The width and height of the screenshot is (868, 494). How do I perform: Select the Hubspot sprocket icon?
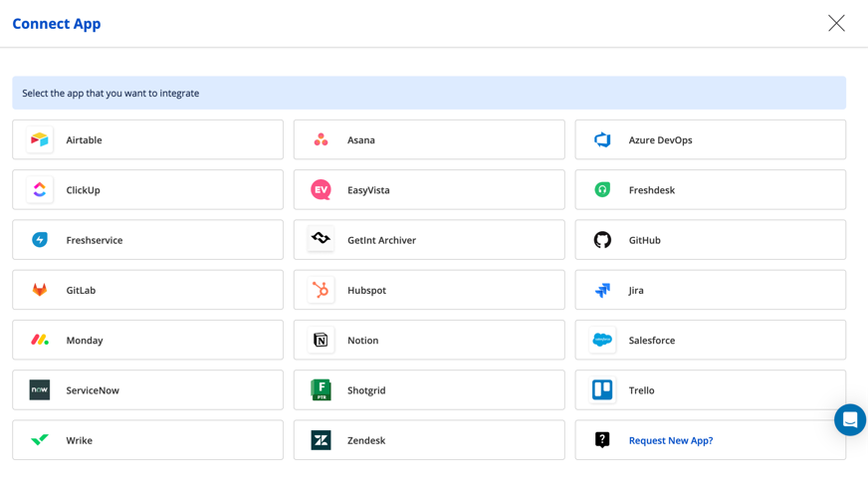[321, 290]
